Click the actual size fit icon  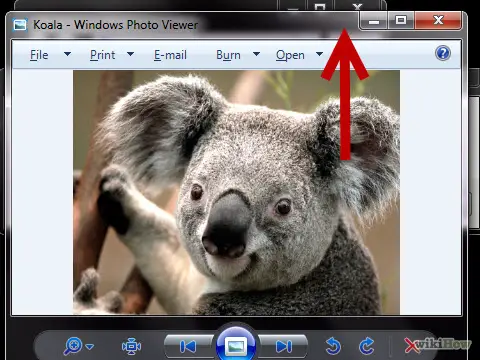pyautogui.click(x=131, y=346)
